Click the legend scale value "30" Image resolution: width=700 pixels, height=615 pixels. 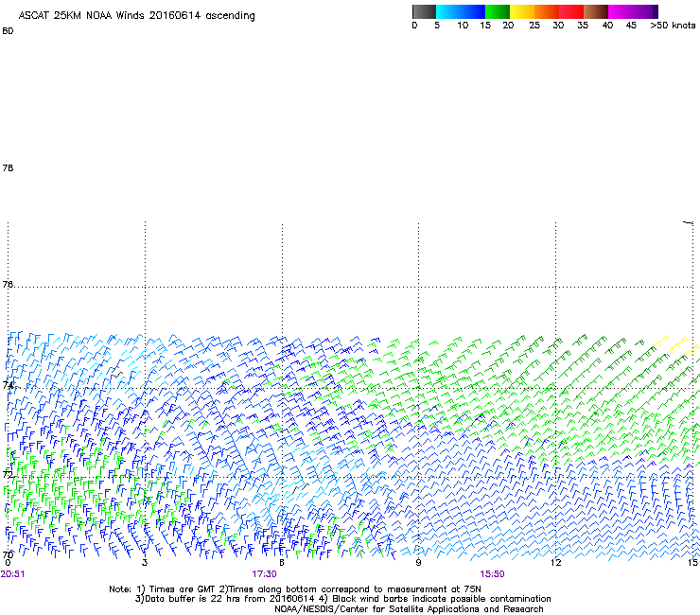tap(558, 26)
